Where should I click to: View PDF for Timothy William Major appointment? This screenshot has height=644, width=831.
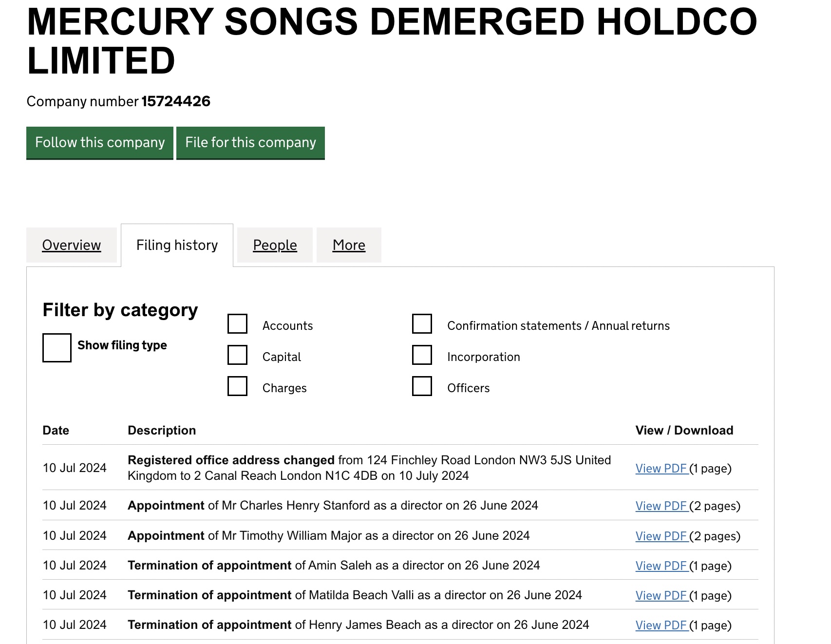661,536
